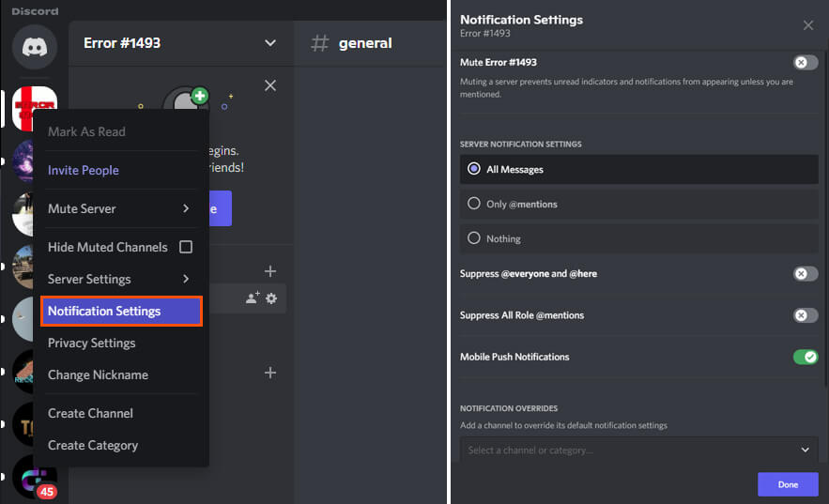Click the Error #1493 server name header
This screenshot has height=504, width=829.
pos(122,43)
